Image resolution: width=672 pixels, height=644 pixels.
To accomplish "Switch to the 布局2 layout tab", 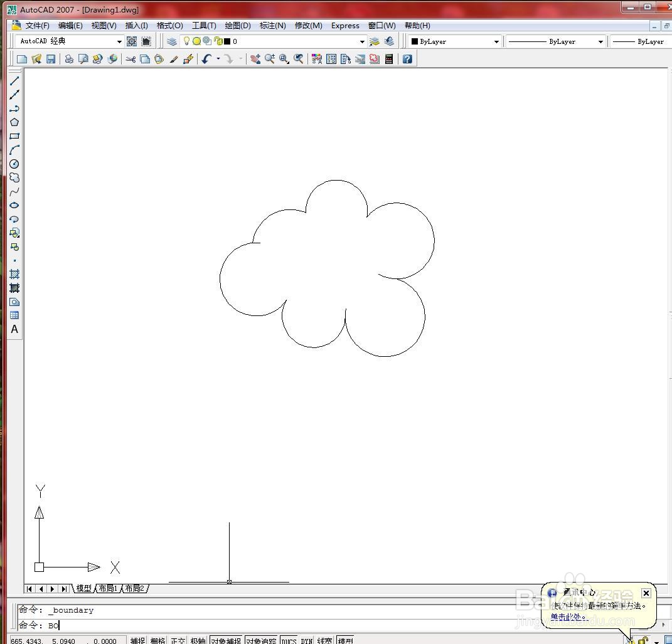I will (x=135, y=588).
